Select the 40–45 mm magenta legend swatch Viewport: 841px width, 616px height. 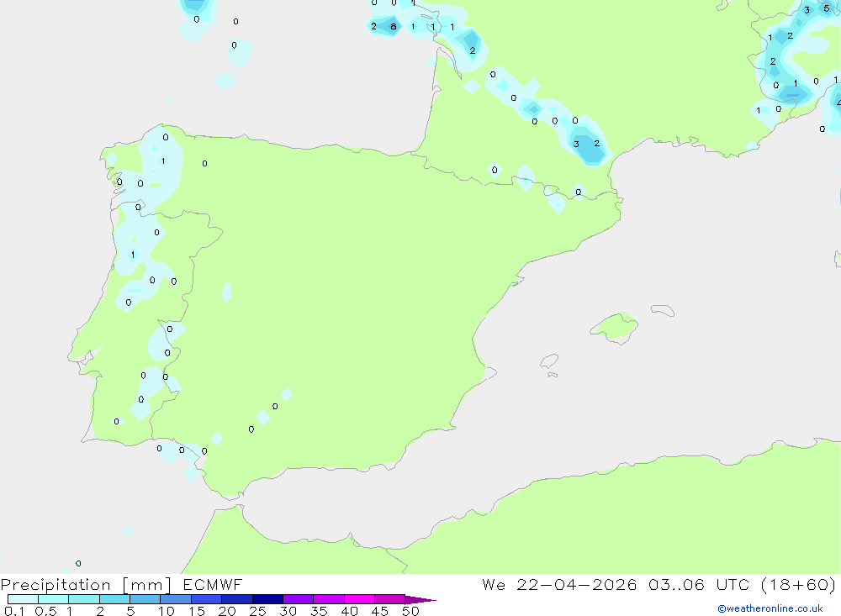click(x=359, y=599)
